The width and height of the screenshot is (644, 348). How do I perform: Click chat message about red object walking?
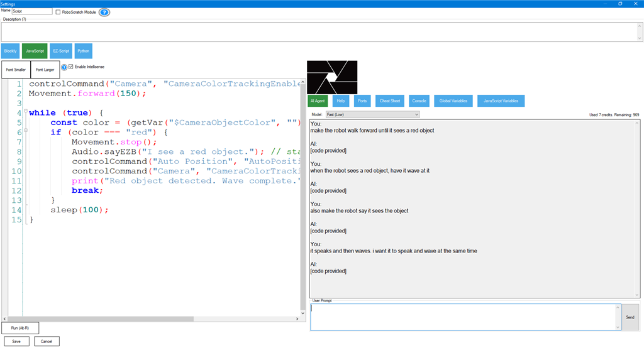[x=372, y=131]
